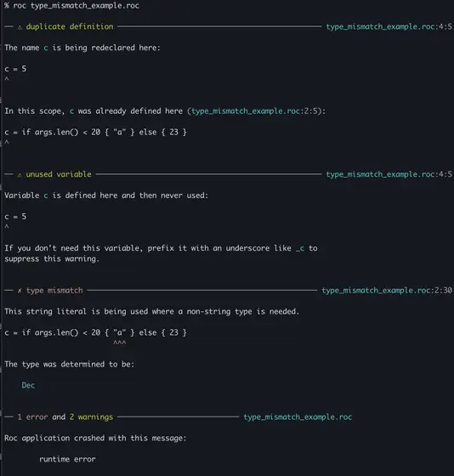Click the unused variable warning triangle icon
Viewport: 454px width, 476px height.
(x=20, y=175)
